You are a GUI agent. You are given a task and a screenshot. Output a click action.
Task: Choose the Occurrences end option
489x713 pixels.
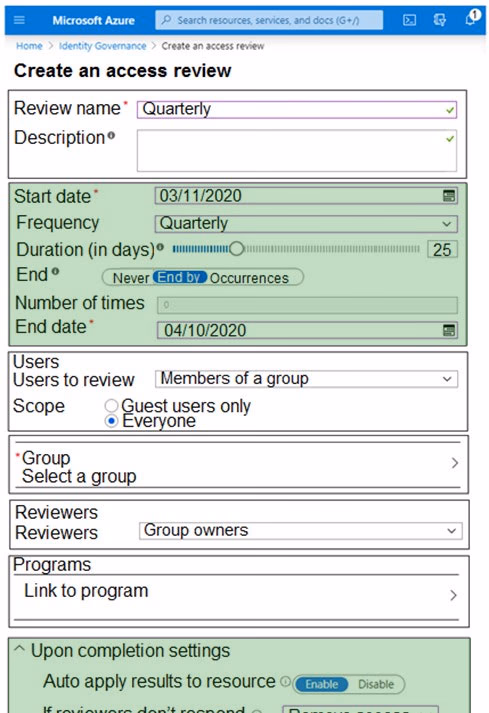click(x=249, y=278)
